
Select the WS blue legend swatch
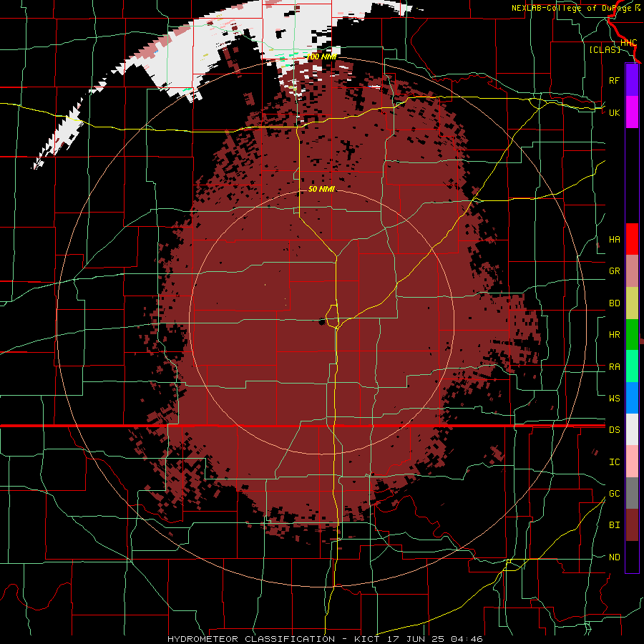[x=632, y=398]
